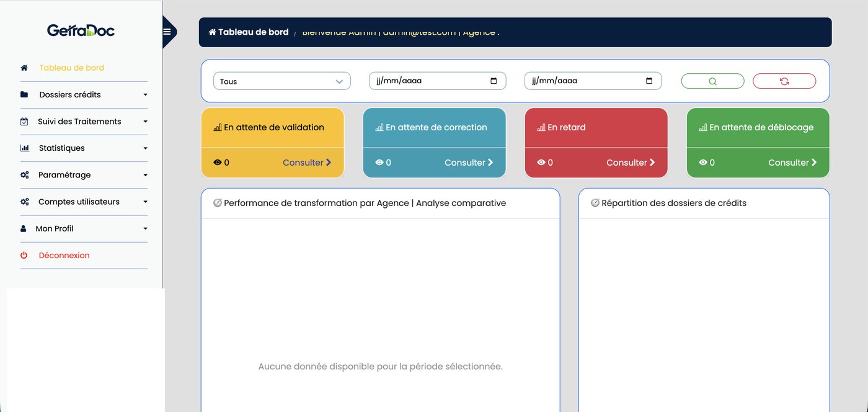Image resolution: width=868 pixels, height=412 pixels.
Task: Click Consulter in En attente de déblocage card
Action: 792,163
